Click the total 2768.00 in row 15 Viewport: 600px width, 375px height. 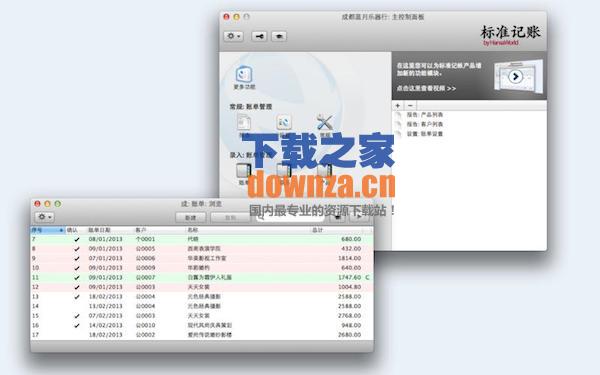[x=349, y=316]
